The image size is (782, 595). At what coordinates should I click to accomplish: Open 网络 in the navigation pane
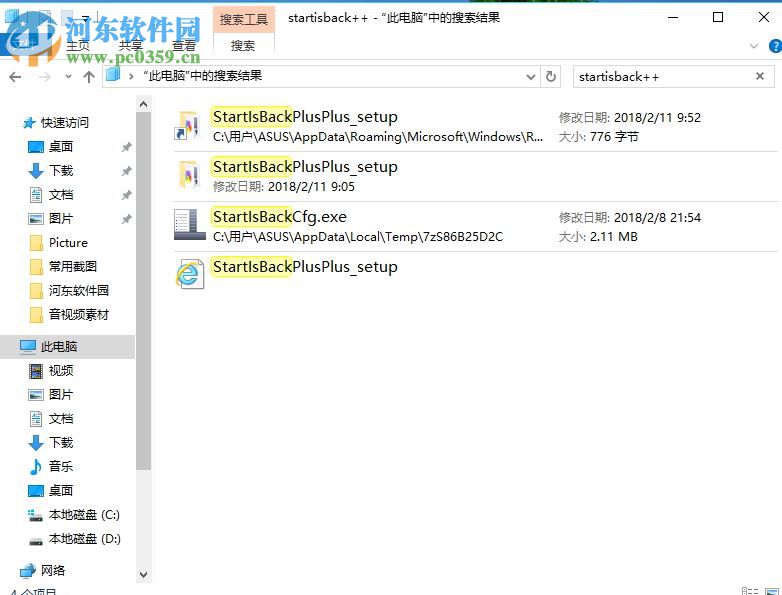52,570
